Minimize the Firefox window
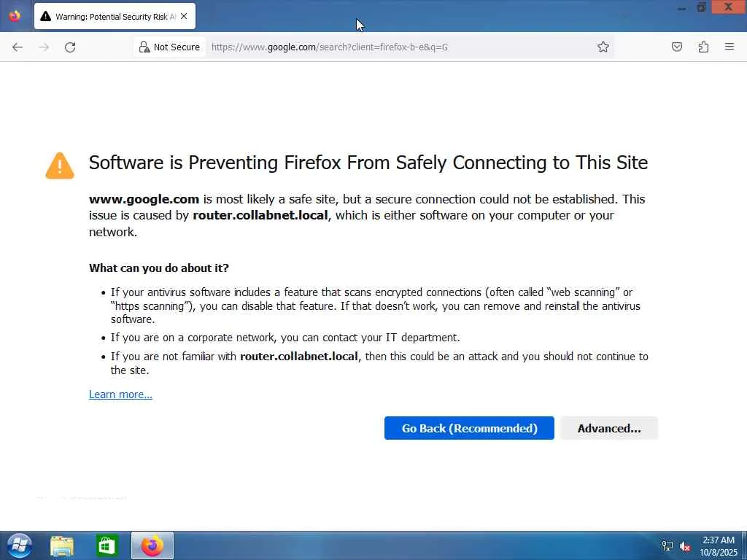747x560 pixels. (x=682, y=8)
